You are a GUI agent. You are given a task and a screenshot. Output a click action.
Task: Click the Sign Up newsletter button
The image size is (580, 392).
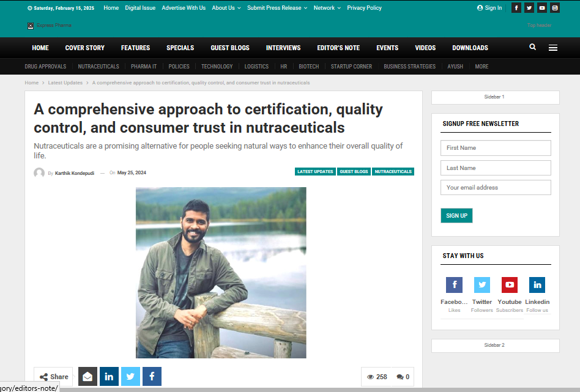(456, 216)
